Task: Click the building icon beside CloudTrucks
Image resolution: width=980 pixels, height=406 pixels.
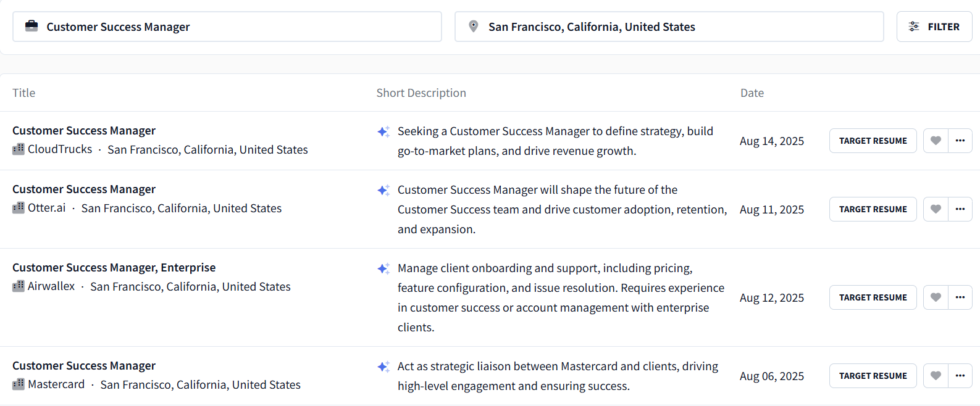Action: [19, 149]
